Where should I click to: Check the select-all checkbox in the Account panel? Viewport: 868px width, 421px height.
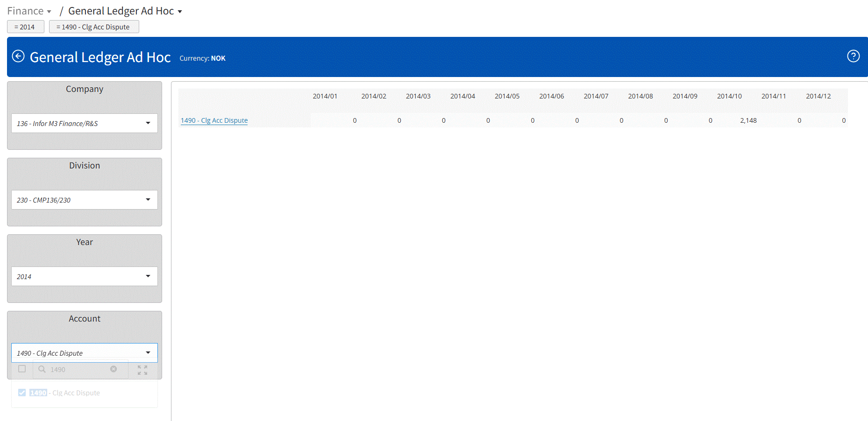pyautogui.click(x=21, y=369)
